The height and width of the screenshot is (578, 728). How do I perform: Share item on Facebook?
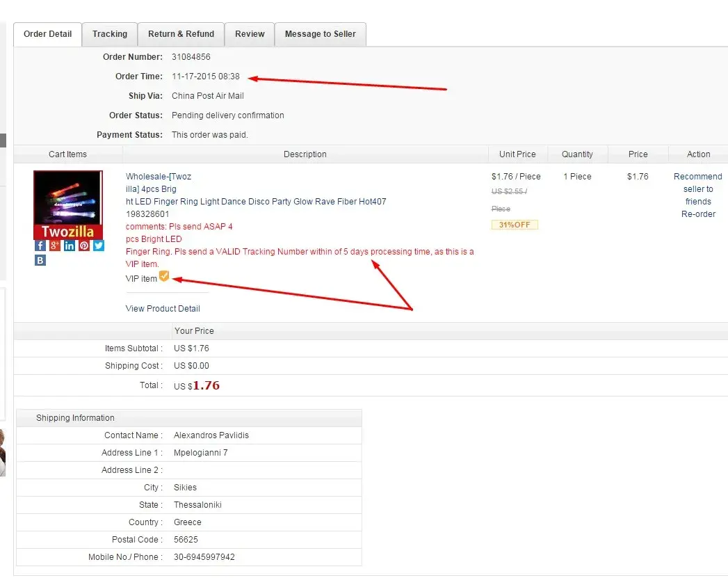(40, 246)
